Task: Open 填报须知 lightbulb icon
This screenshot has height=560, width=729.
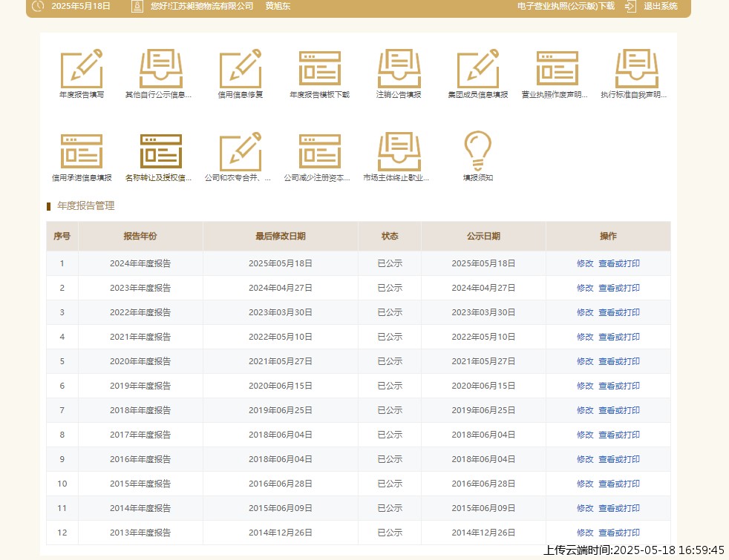Action: pyautogui.click(x=478, y=151)
